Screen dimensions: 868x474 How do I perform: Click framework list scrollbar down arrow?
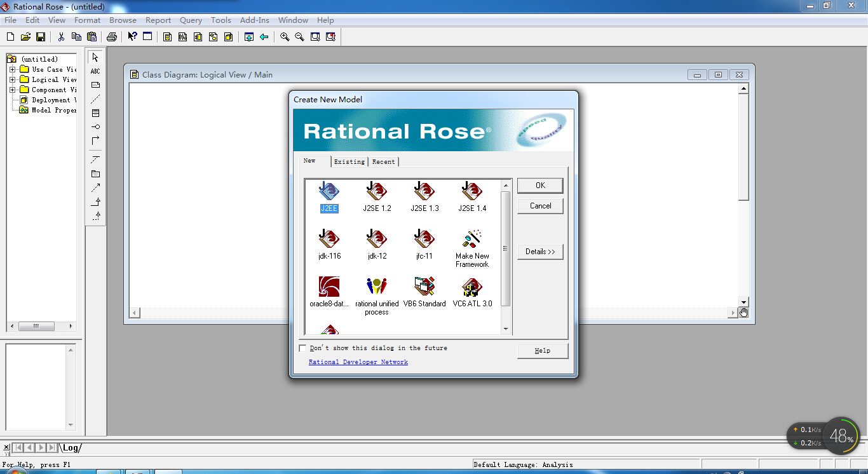point(506,329)
